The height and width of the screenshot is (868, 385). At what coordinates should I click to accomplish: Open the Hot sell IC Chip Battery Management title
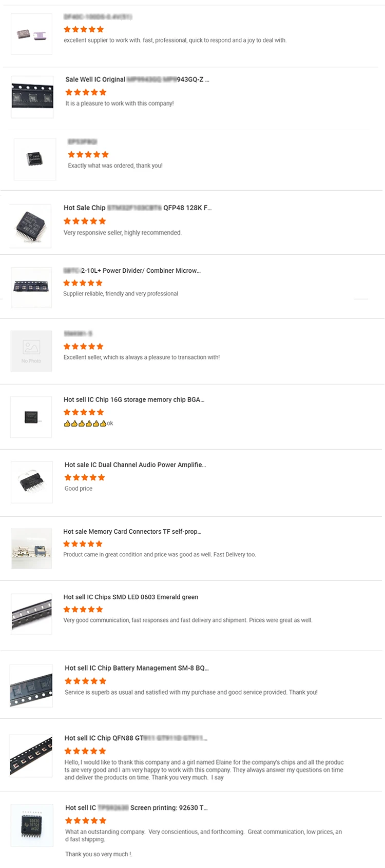pos(137,668)
